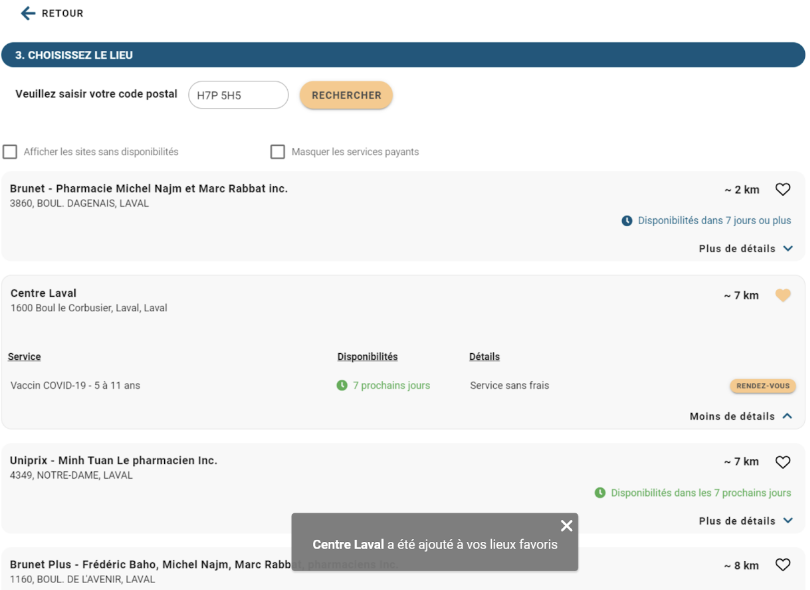Click the ~ 8 km distance label
Screen dimensions: 810x590
pyautogui.click(x=741, y=566)
